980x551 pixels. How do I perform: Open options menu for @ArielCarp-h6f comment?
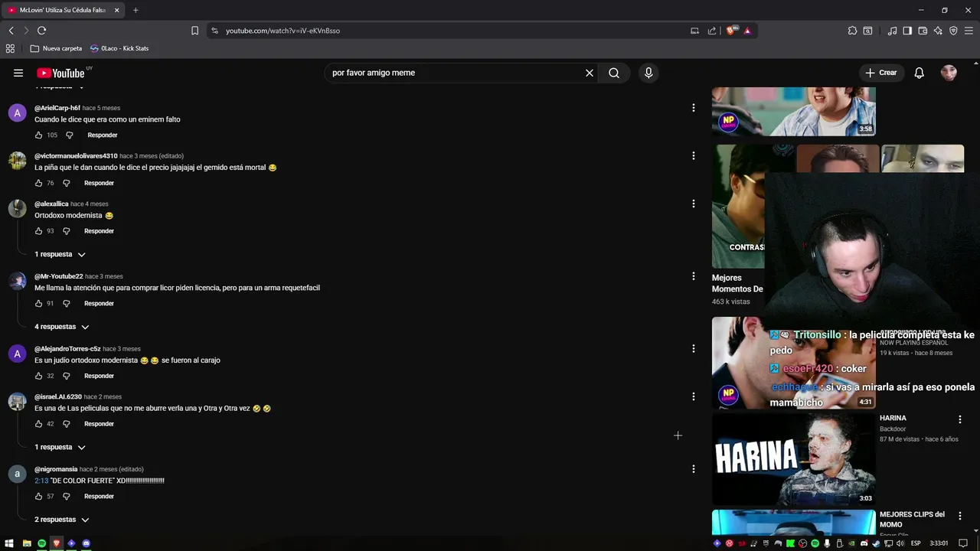coord(694,108)
